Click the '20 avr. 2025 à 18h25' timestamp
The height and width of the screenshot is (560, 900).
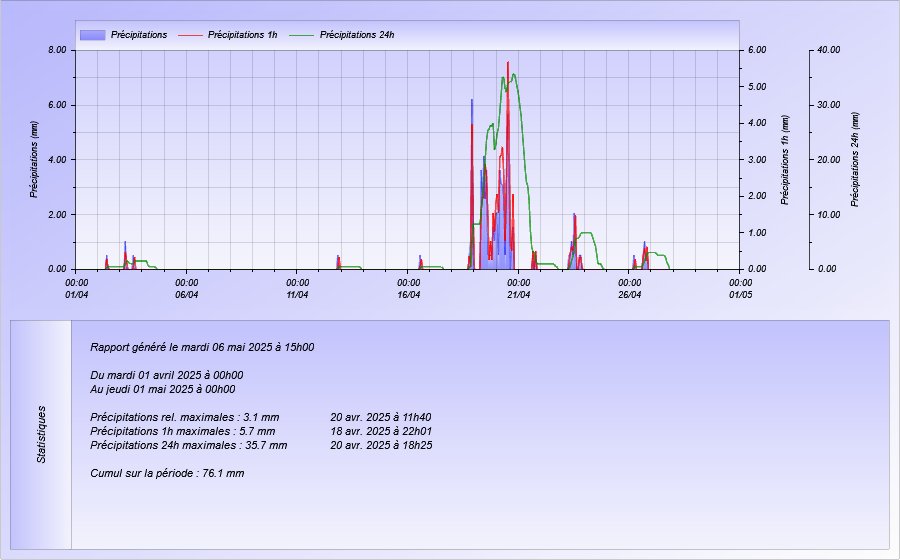pyautogui.click(x=381, y=445)
